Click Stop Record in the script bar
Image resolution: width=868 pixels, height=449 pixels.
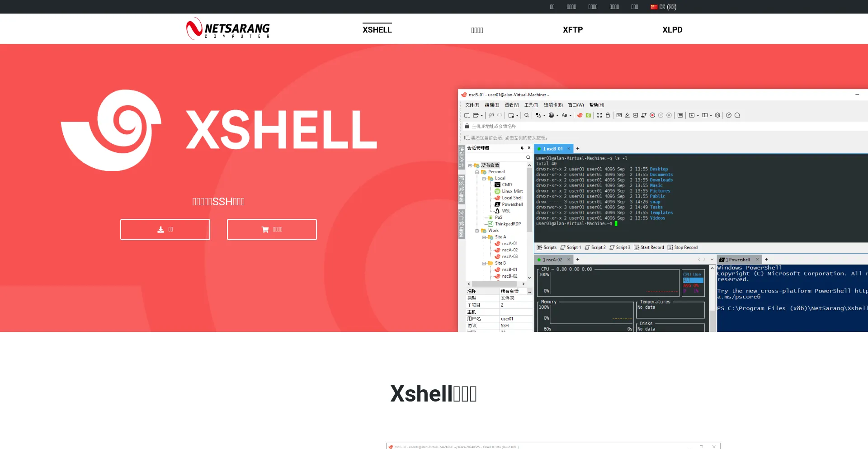pyautogui.click(x=683, y=248)
